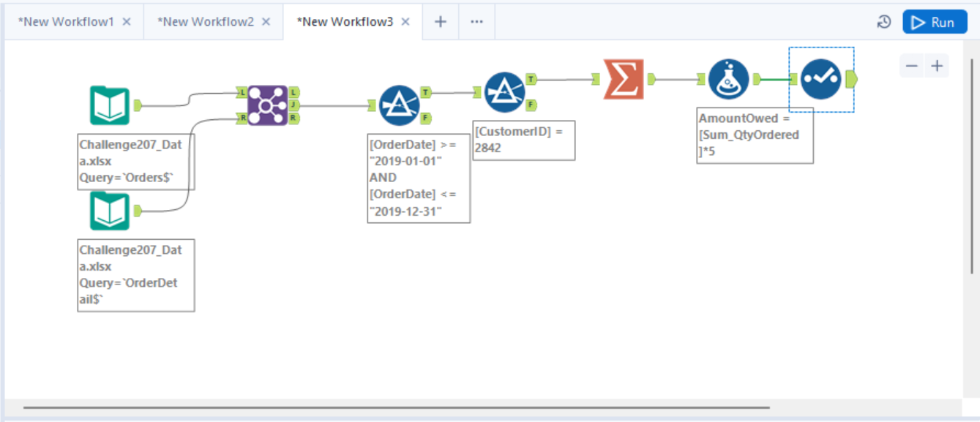The width and height of the screenshot is (980, 422).
Task: Switch to New Workflow2 tab
Action: [x=206, y=22]
